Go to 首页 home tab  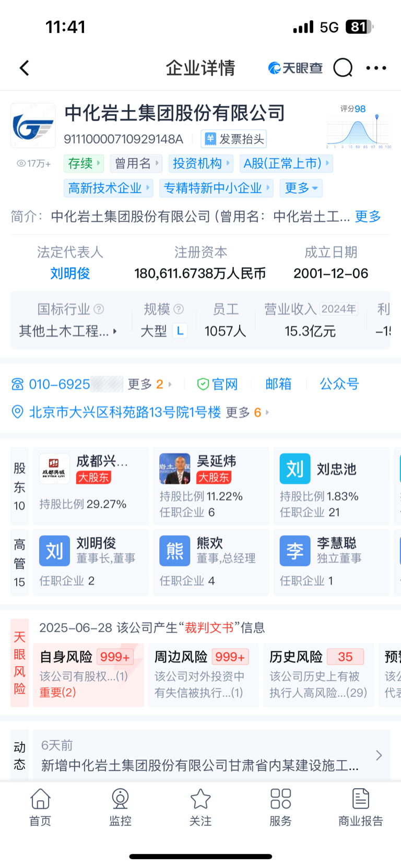[x=40, y=807]
